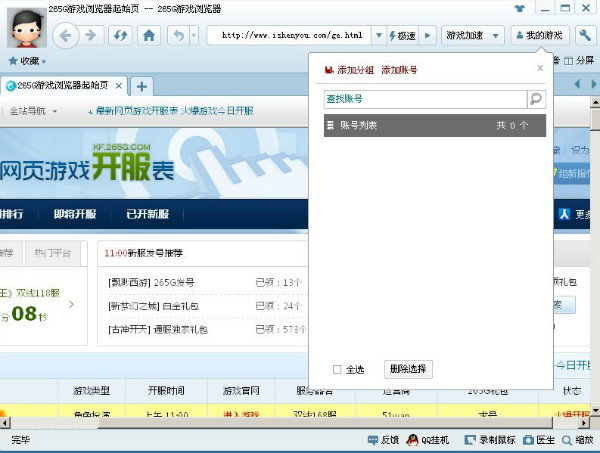Click the vertical scrollbar down arrow
This screenshot has width=600, height=453.
point(595,411)
